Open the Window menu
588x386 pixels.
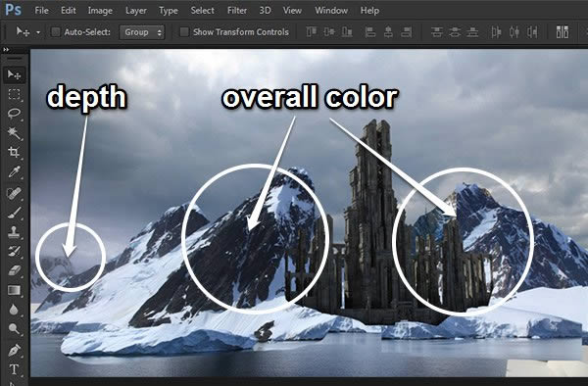(331, 11)
